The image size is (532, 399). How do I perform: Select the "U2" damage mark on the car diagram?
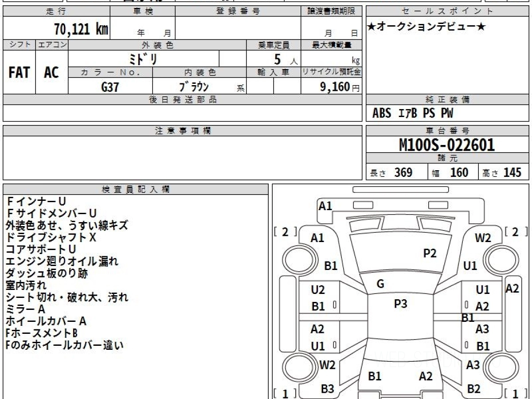point(318,290)
